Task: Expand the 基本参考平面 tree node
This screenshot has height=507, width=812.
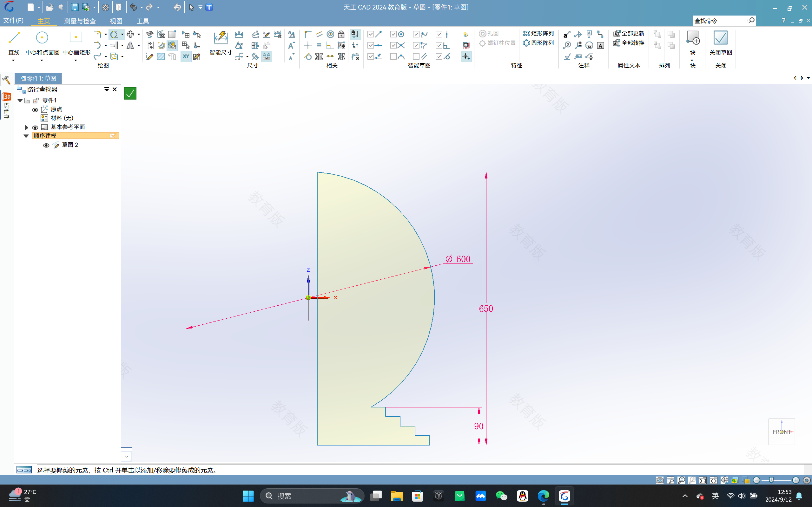Action: pos(26,127)
